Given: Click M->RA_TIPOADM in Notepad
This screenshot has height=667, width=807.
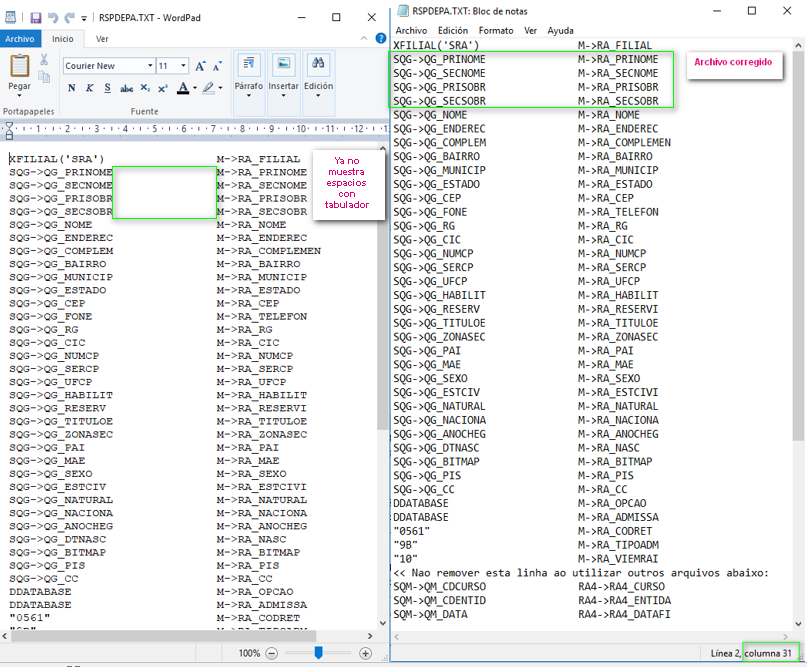Looking at the screenshot, I should click(618, 545).
